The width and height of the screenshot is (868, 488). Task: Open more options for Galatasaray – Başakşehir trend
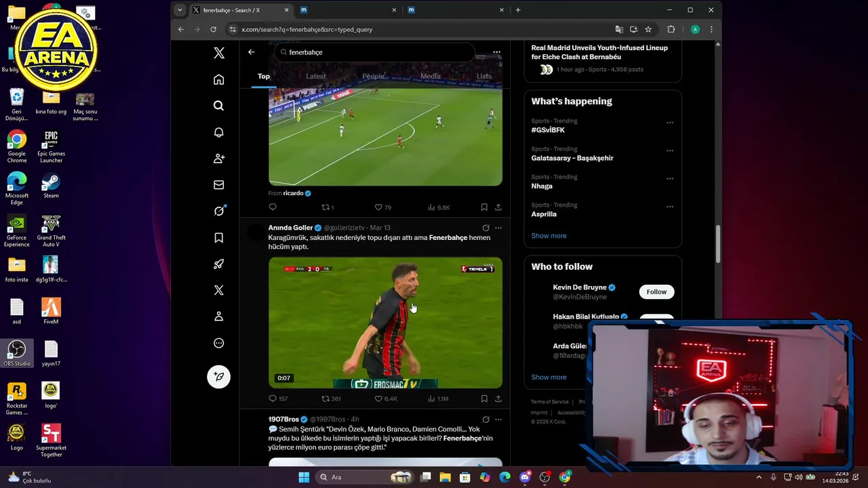click(x=670, y=150)
